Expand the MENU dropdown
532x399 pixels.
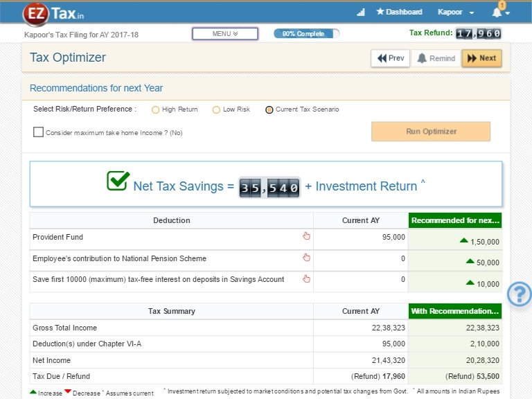pyautogui.click(x=225, y=33)
